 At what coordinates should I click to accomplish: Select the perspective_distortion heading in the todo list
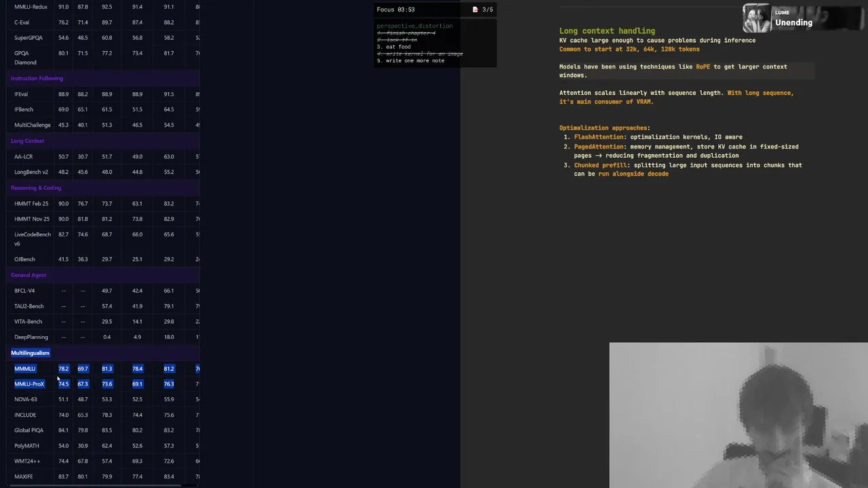(x=414, y=26)
